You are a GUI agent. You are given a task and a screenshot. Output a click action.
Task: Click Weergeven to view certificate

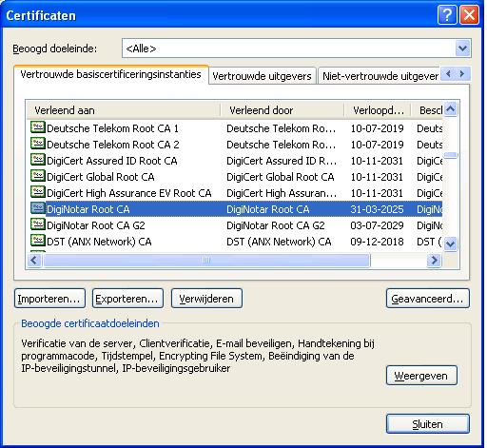point(421,376)
